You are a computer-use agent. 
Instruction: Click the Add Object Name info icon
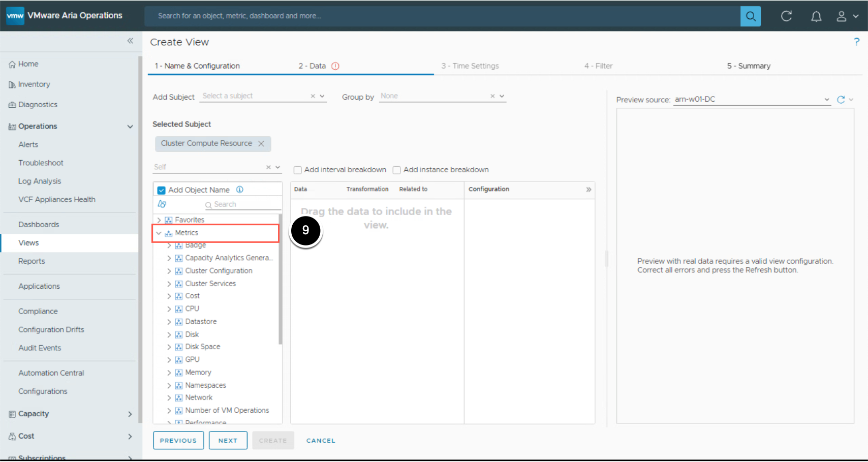(x=240, y=190)
